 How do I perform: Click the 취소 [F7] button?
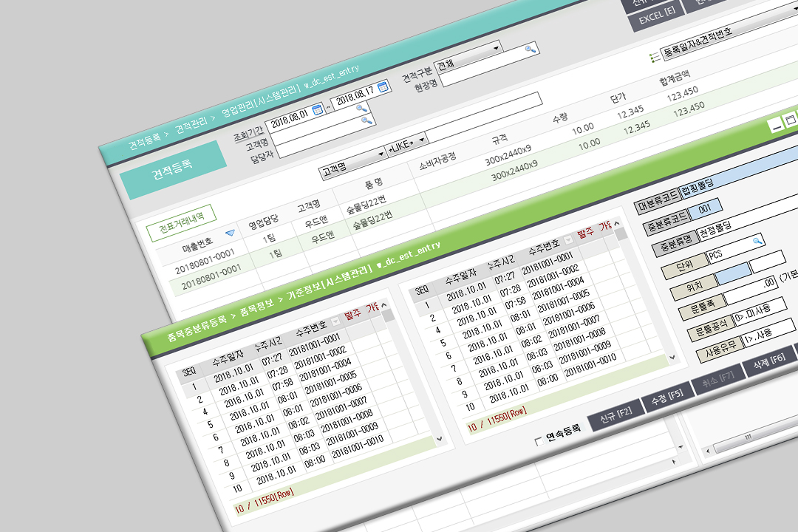point(718,379)
